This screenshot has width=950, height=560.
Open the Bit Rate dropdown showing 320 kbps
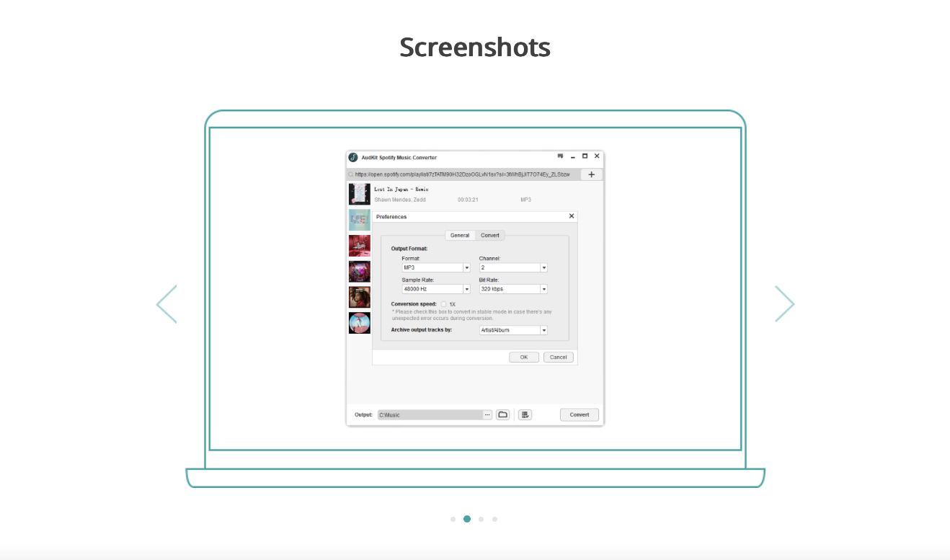(513, 289)
